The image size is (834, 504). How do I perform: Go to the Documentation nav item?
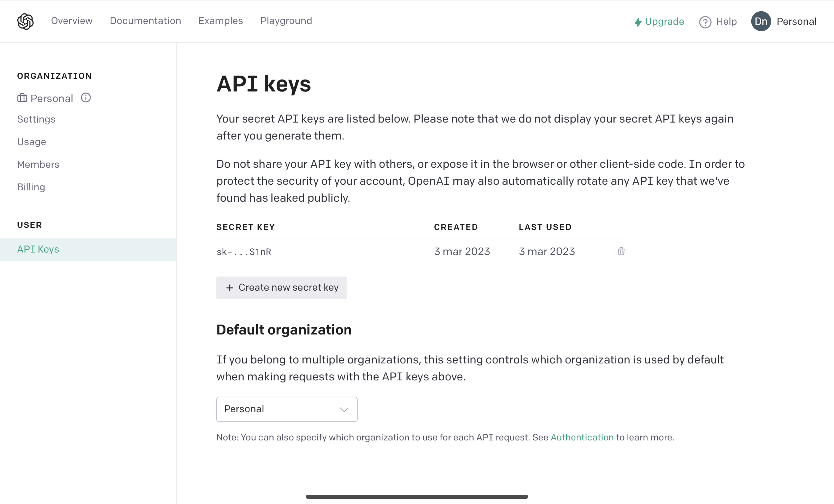pos(145,21)
